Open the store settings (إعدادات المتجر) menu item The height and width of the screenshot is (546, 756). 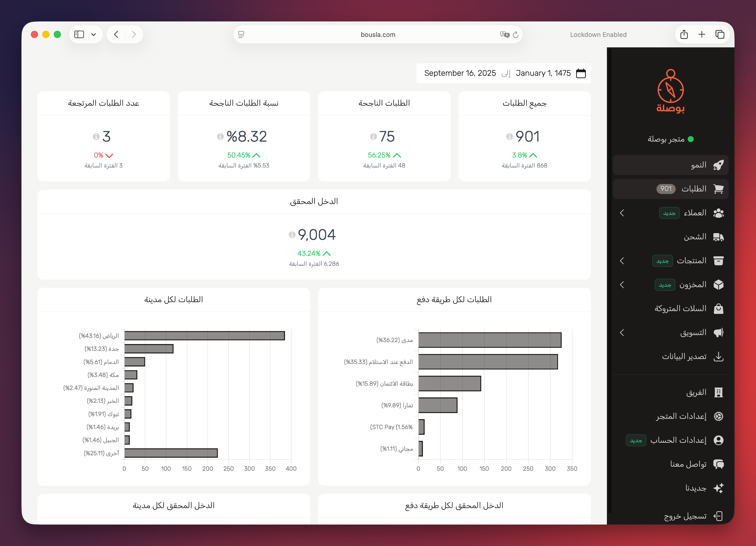point(681,416)
